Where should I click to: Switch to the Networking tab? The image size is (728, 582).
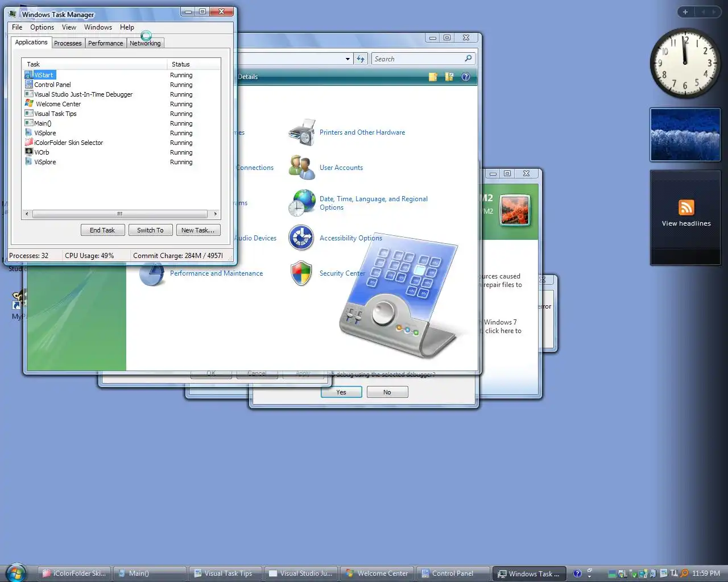tap(145, 43)
